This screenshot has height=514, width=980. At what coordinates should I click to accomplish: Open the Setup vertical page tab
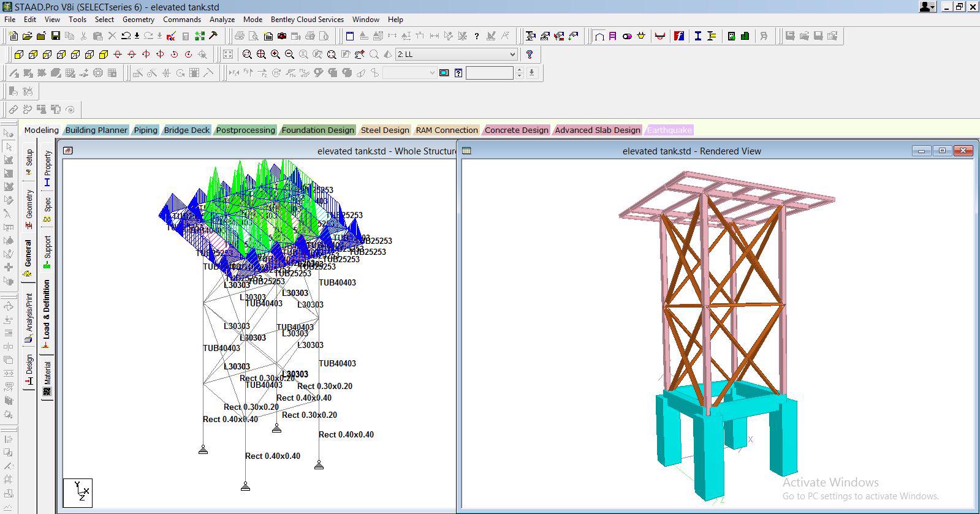pos(29,162)
